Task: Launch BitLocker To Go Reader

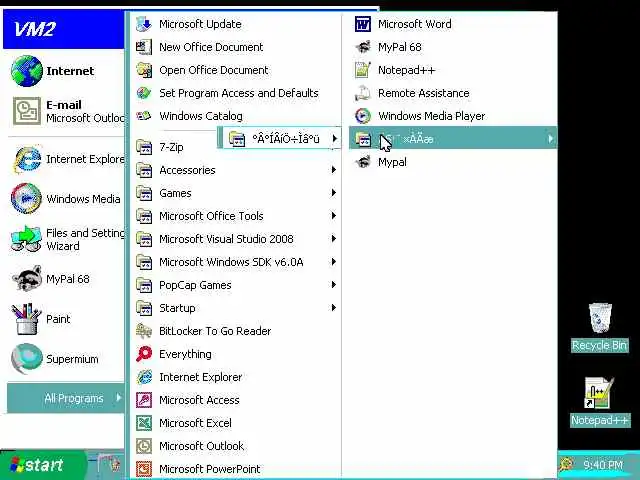Action: (236, 331)
